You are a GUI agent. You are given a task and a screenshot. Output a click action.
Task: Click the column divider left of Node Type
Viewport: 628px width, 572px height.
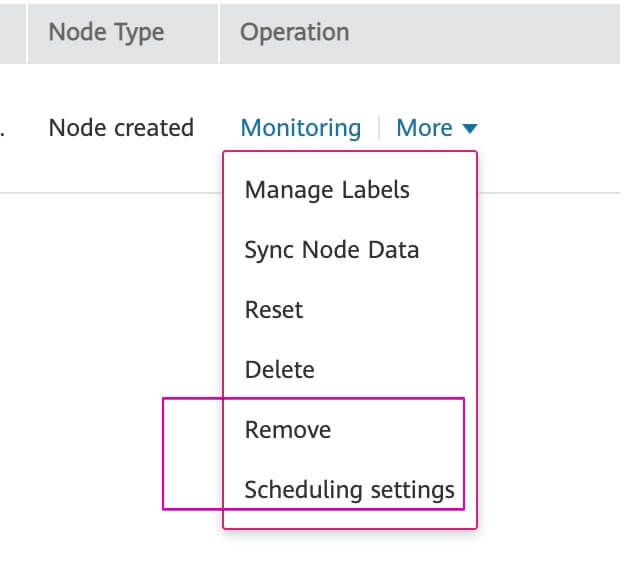click(x=27, y=32)
